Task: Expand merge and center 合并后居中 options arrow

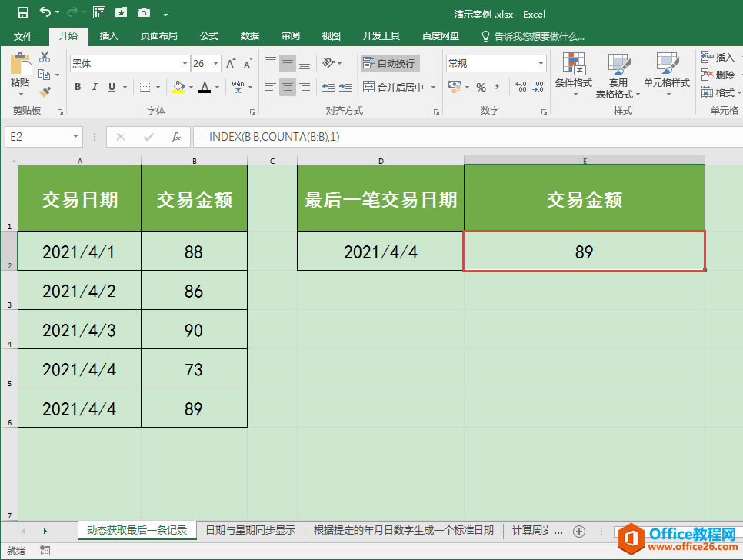Action: 433,87
